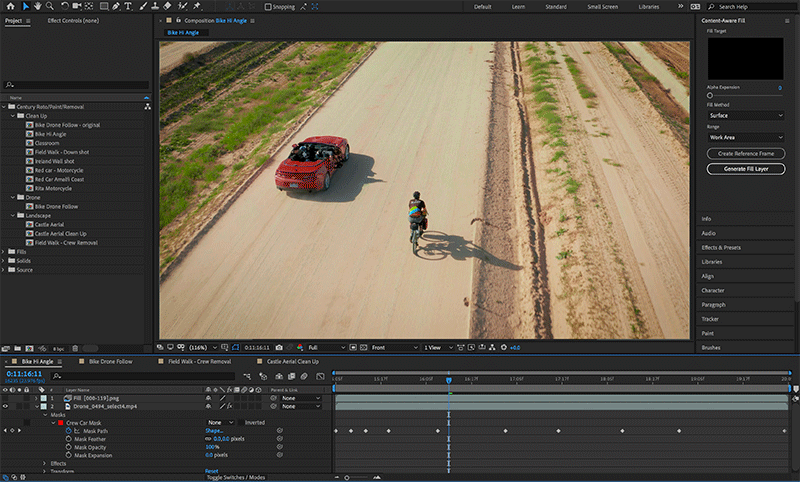This screenshot has width=800, height=482.
Task: Click the Create Reference Frame button
Action: coord(745,154)
